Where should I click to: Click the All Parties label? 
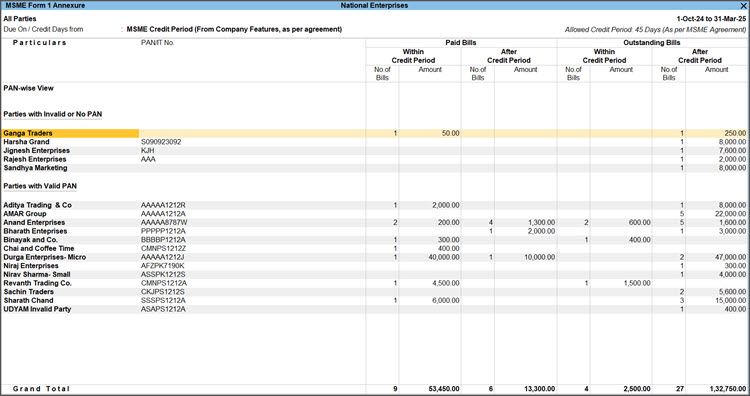click(x=20, y=19)
